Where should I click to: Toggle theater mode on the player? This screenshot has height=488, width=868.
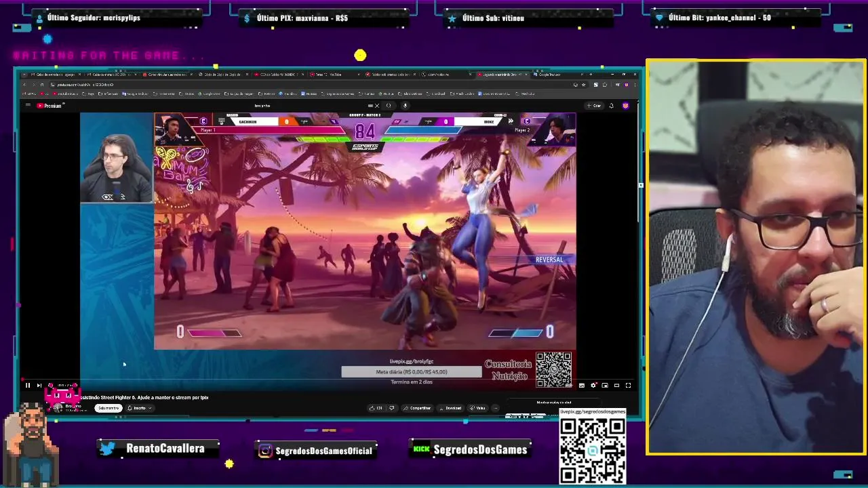pyautogui.click(x=616, y=386)
